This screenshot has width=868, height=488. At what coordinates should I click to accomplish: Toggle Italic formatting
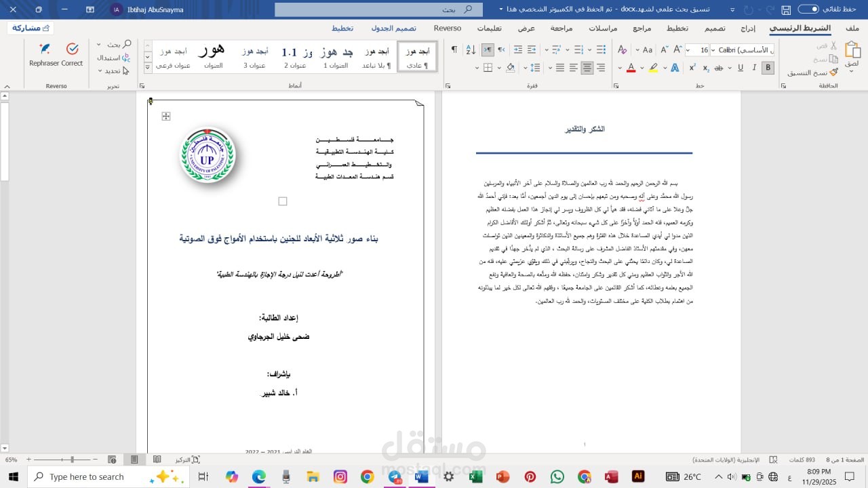pos(753,68)
